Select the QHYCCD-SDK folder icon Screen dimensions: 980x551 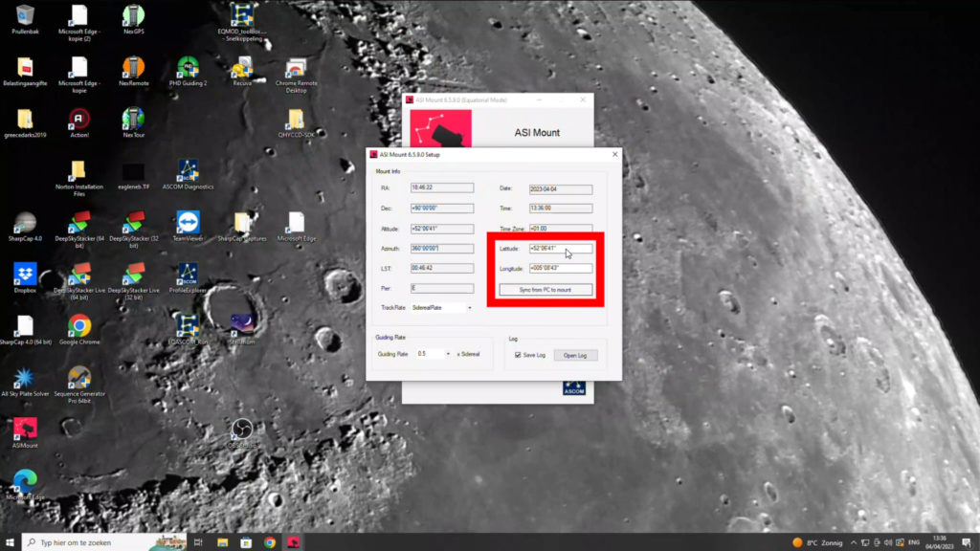297,123
